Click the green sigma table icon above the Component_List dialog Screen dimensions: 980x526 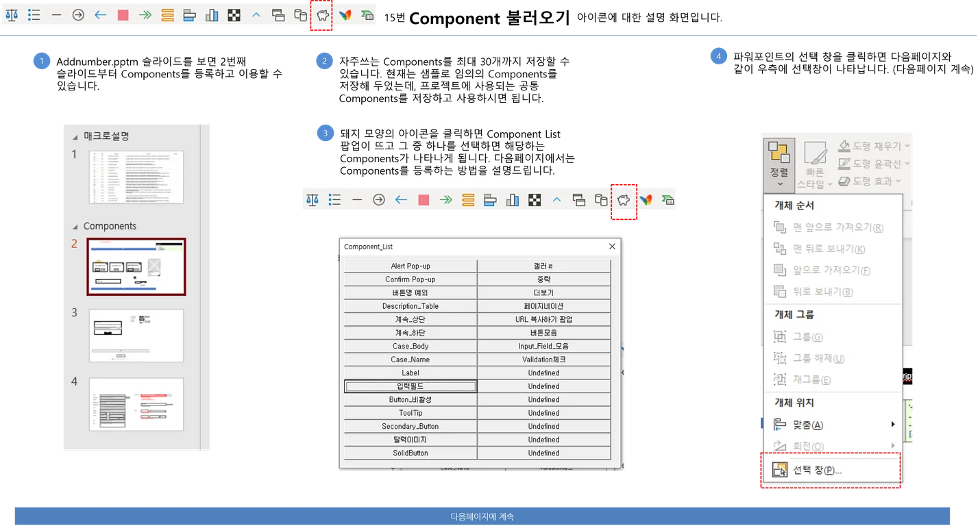[667, 200]
